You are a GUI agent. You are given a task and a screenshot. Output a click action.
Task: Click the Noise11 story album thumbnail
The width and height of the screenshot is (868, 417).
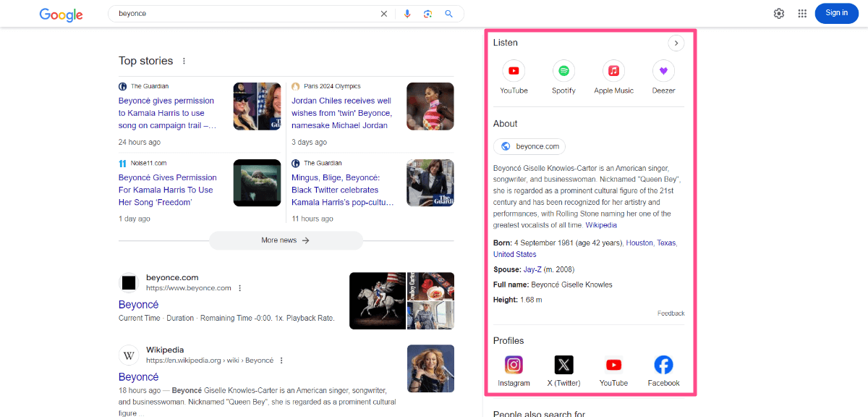257,183
